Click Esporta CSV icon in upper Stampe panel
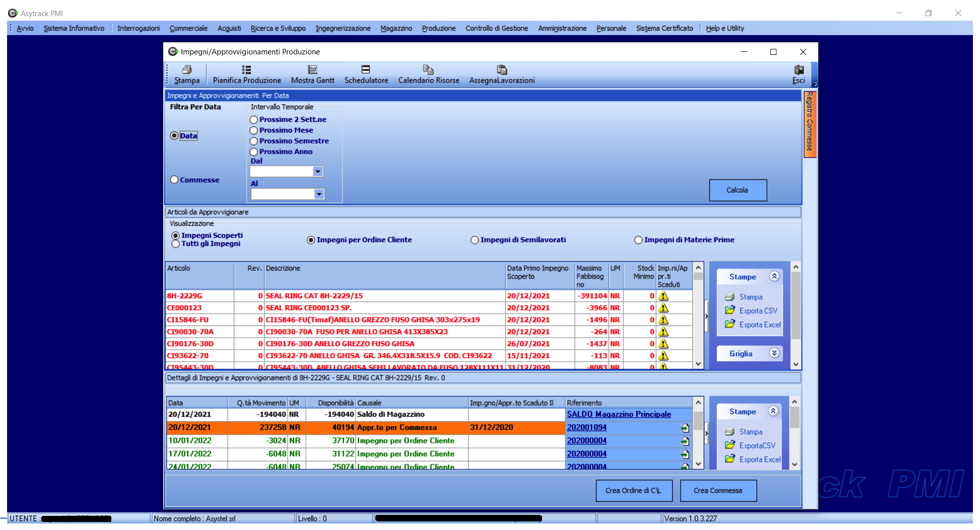This screenshot has height=530, width=980. click(730, 310)
